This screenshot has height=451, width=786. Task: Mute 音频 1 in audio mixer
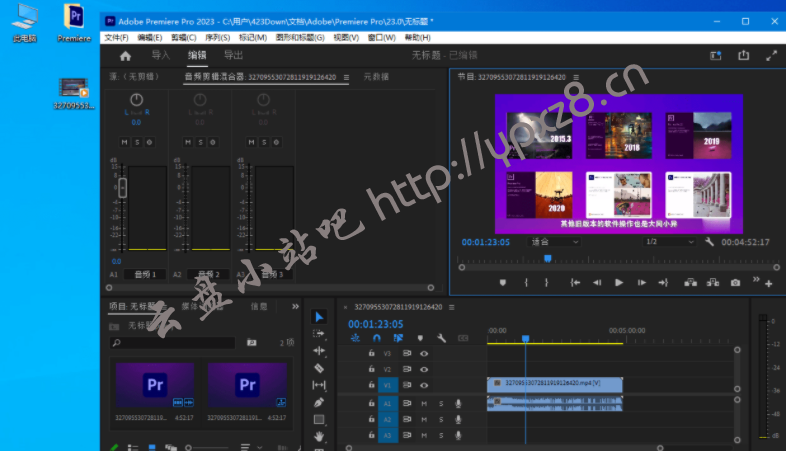(124, 142)
